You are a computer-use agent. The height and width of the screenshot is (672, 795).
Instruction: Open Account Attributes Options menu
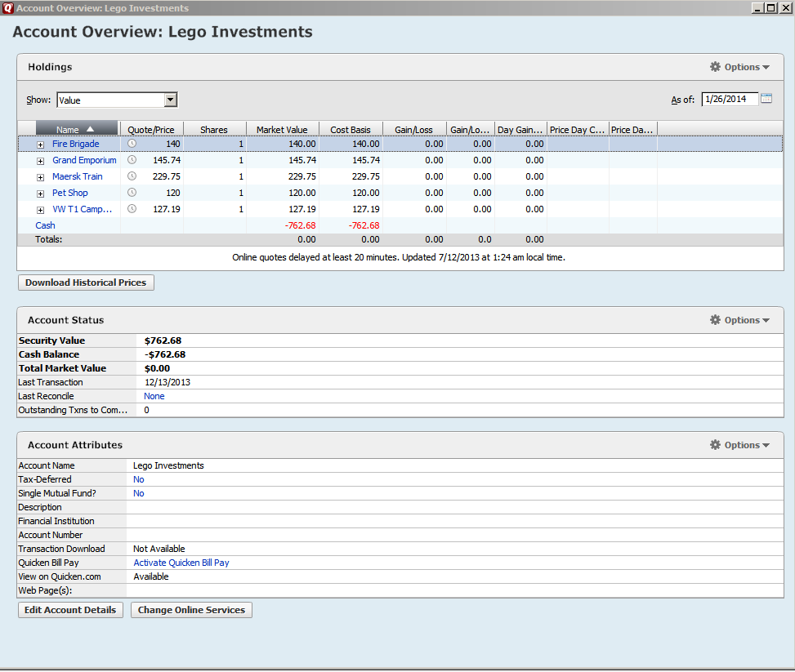click(x=739, y=445)
